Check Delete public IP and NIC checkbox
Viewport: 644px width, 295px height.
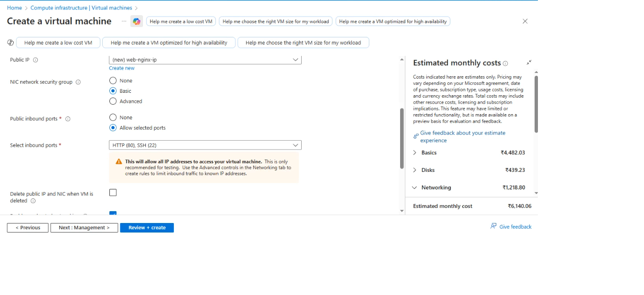coord(113,192)
